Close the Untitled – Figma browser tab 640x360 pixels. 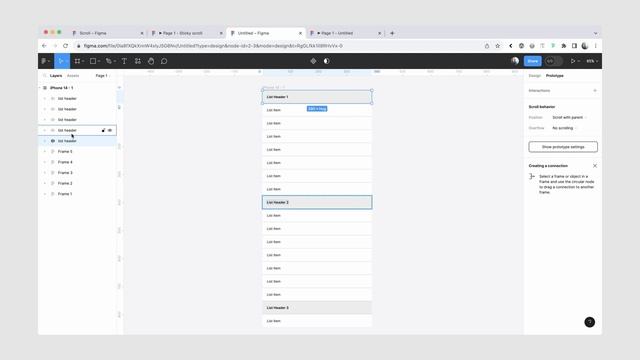[300, 33]
